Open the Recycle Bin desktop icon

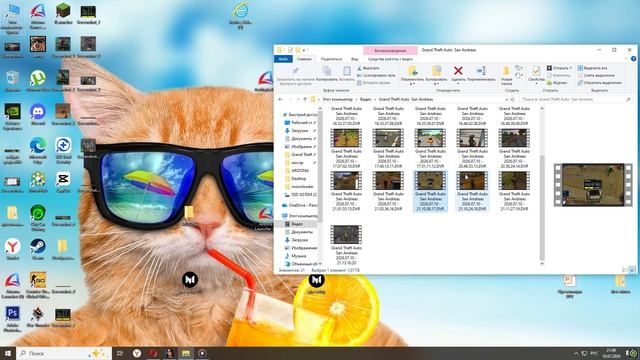click(12, 78)
